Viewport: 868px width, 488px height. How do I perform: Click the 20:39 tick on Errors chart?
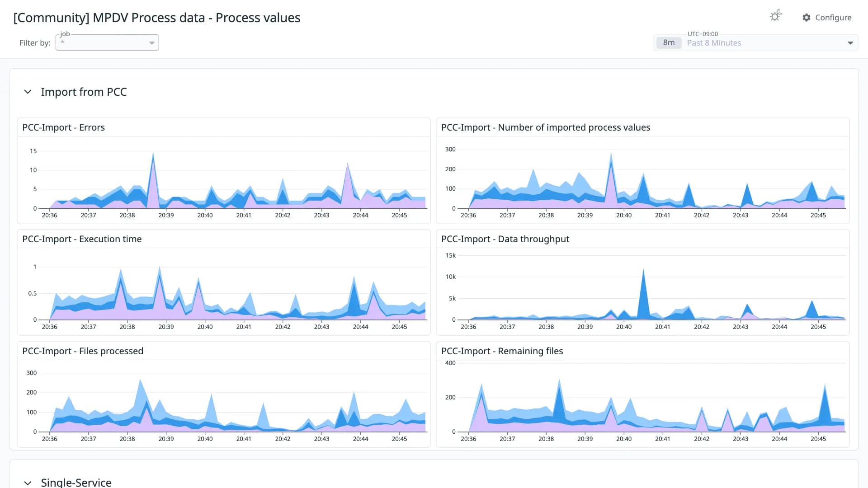pos(166,215)
